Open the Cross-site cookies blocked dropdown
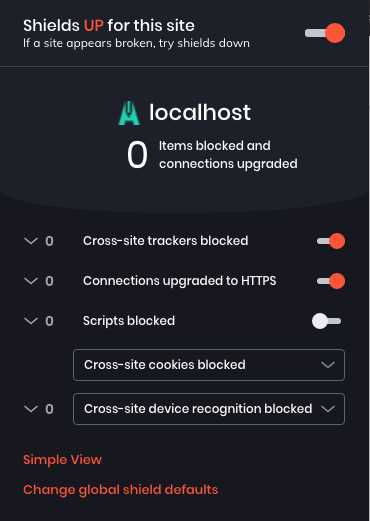Screen dimensions: 370x521 coord(209,365)
